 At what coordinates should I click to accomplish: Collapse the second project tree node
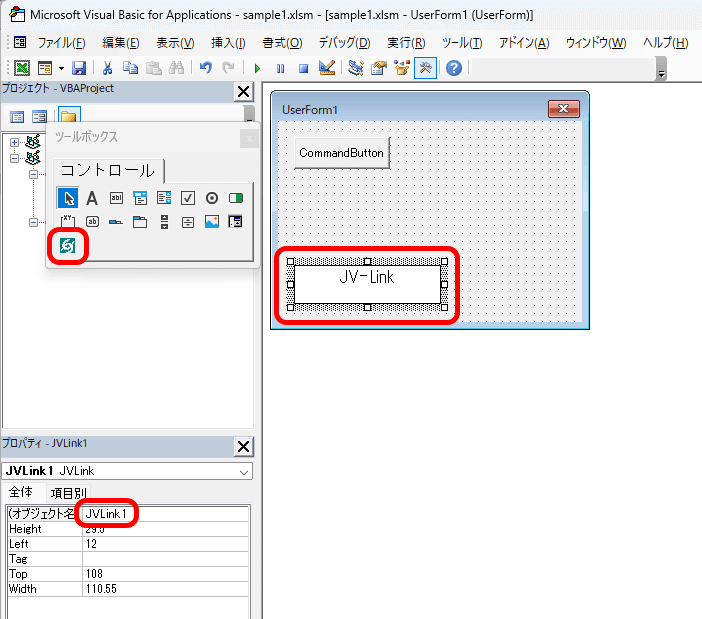(14, 158)
